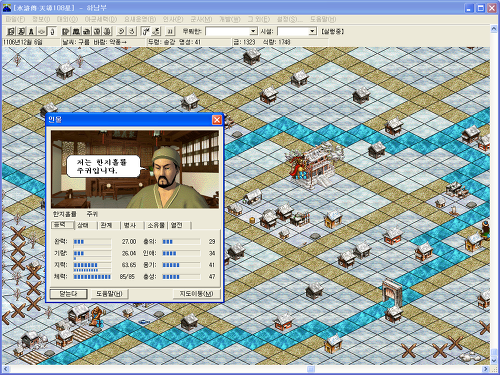Open the 그 외(E) menu

tap(258, 19)
